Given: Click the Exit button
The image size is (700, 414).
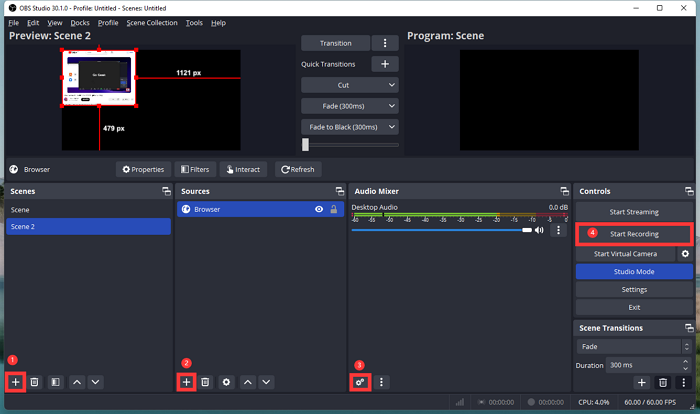Looking at the screenshot, I should (x=634, y=307).
